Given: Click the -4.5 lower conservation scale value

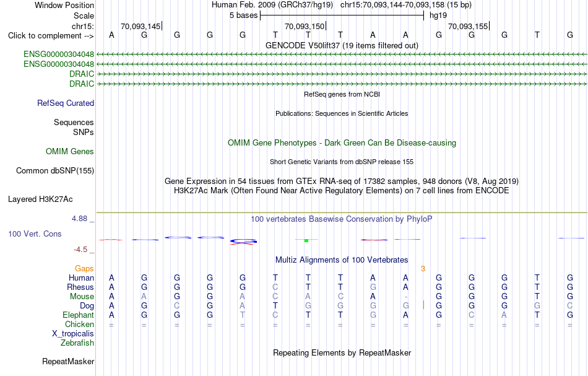Looking at the screenshot, I should (x=80, y=250).
